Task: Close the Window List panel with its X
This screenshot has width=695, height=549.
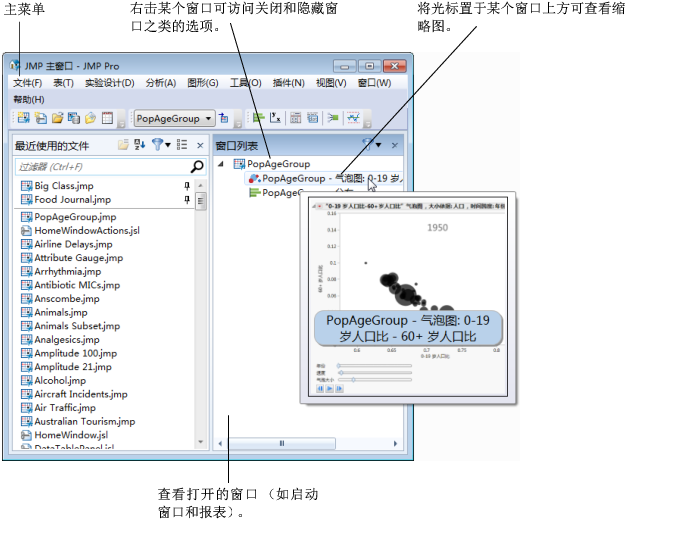Action: coord(394,145)
